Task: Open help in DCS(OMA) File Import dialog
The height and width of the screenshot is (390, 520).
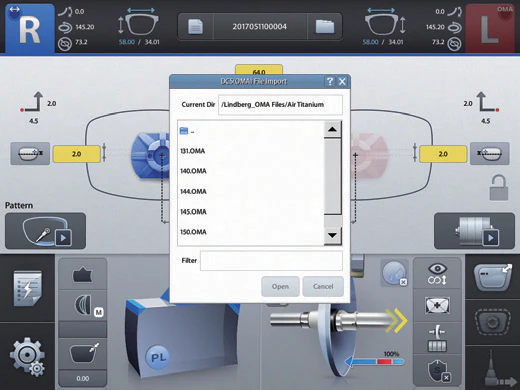Action: [329, 81]
